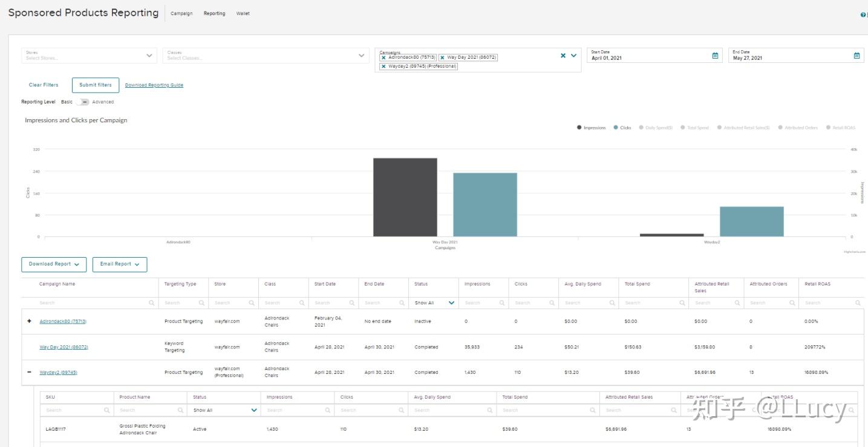Clear all selected campaigns with X icon
This screenshot has width=868, height=447.
563,56
